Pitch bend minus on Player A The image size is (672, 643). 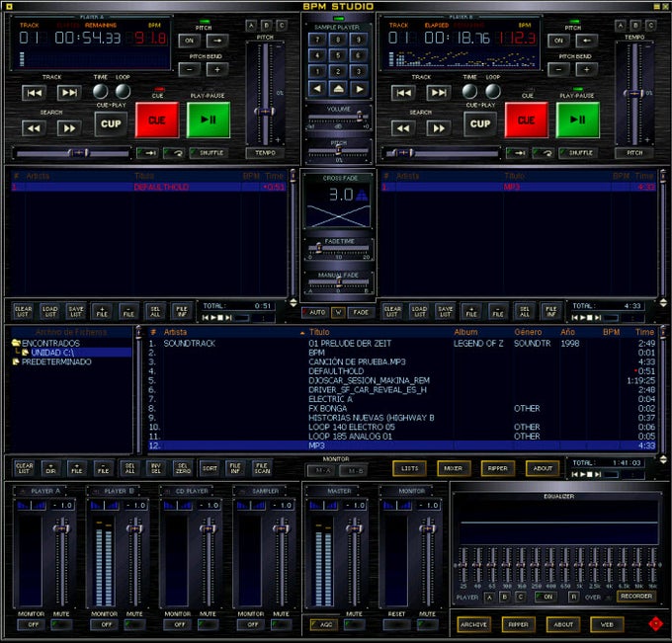click(x=190, y=69)
